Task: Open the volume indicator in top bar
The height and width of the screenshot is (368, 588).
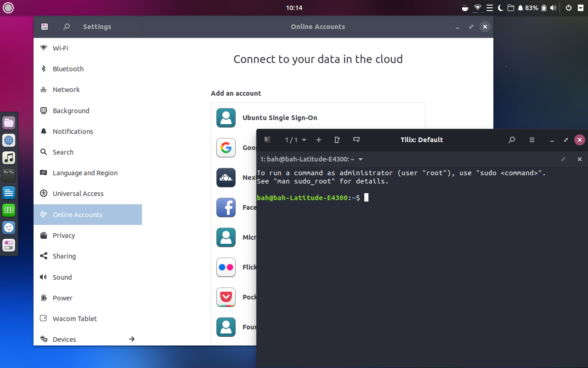Action: coord(553,8)
